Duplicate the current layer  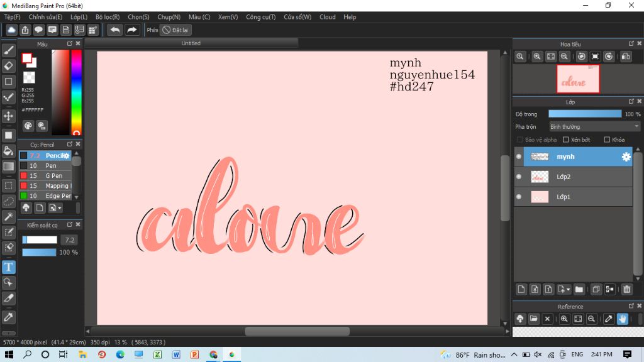[x=596, y=289]
